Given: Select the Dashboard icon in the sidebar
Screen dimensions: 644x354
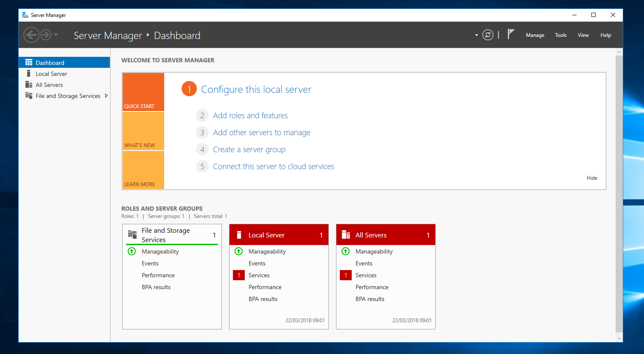Looking at the screenshot, I should click(28, 62).
